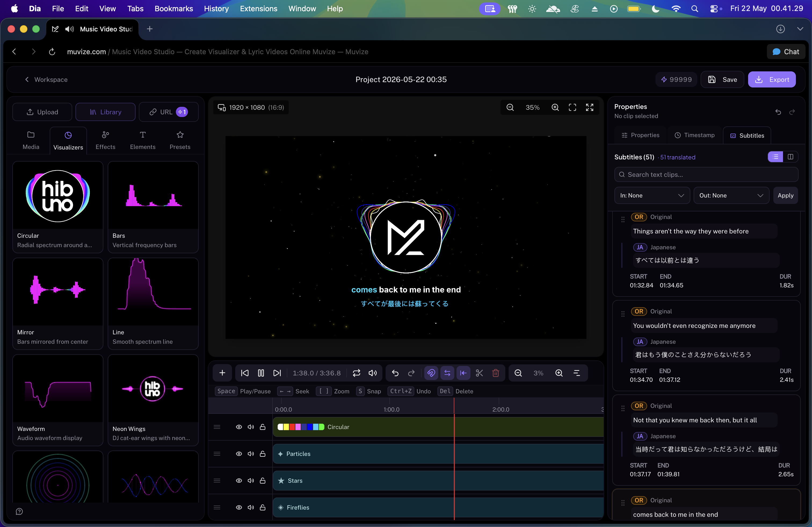This screenshot has width=812, height=527.
Task: Skip to end of timeline
Action: point(277,373)
